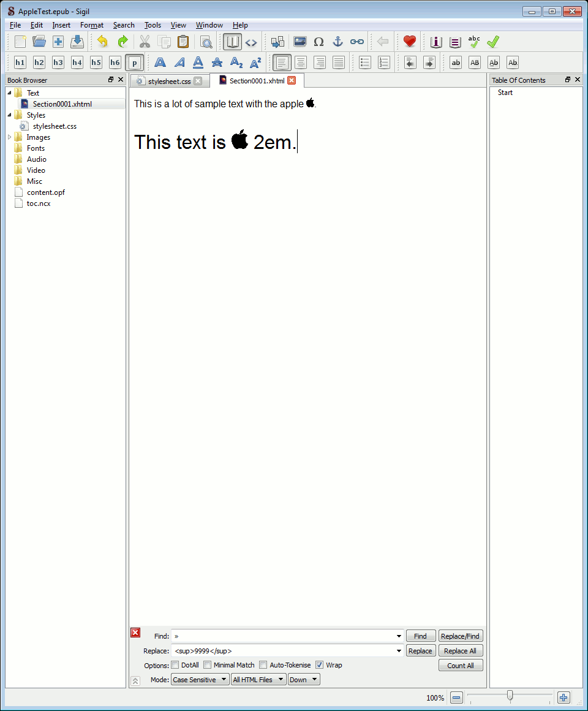Switch to the stylesheet.css tab
588x711 pixels.
click(x=170, y=81)
